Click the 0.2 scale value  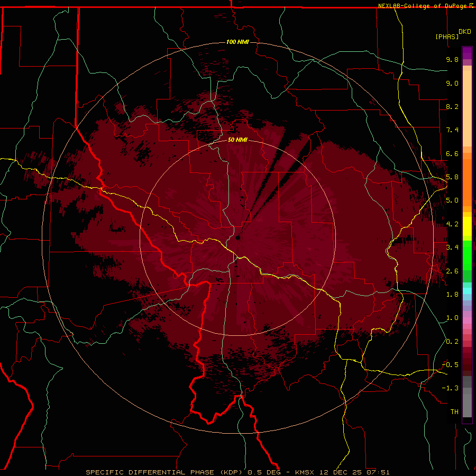[x=452, y=342]
